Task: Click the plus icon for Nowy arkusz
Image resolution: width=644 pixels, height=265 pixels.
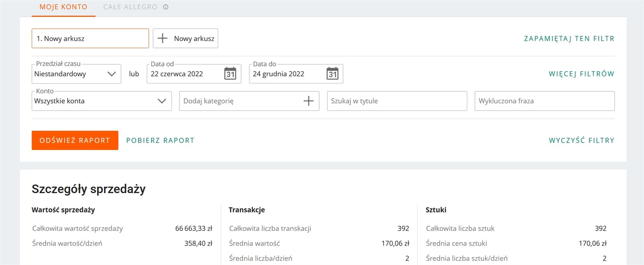Action: point(163,38)
